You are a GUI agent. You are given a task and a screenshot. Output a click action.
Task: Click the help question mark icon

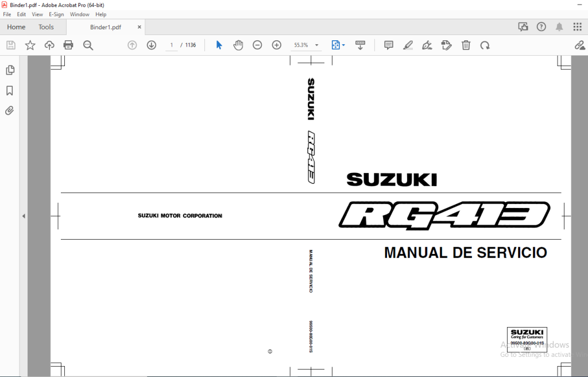(541, 26)
